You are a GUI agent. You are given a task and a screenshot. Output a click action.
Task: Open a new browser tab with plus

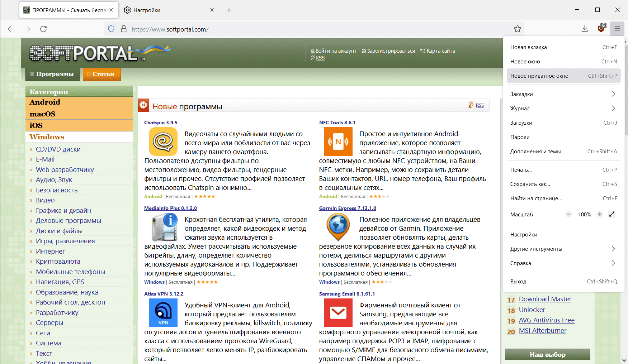[229, 10]
